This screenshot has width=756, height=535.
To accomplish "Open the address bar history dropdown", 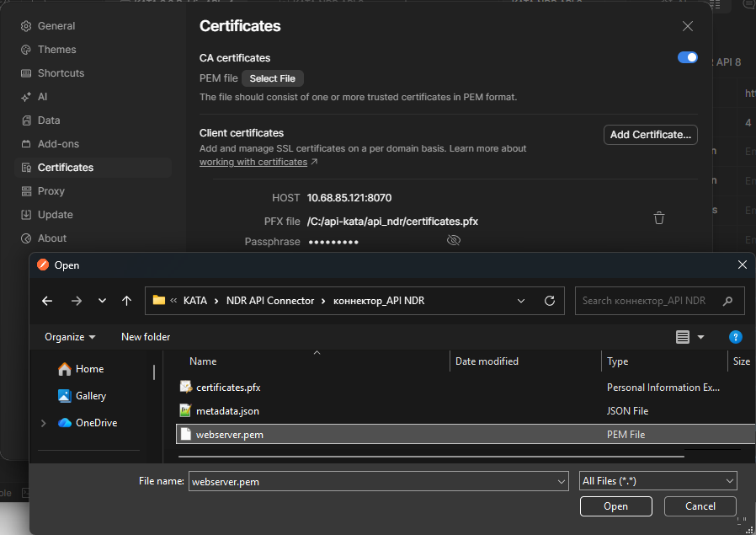I will tap(521, 301).
